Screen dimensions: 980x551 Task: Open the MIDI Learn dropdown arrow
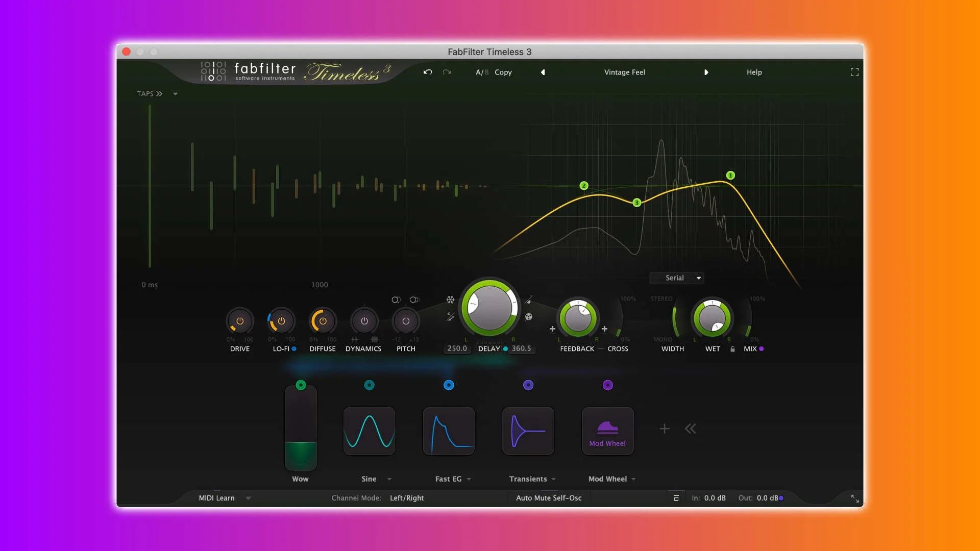coord(248,498)
